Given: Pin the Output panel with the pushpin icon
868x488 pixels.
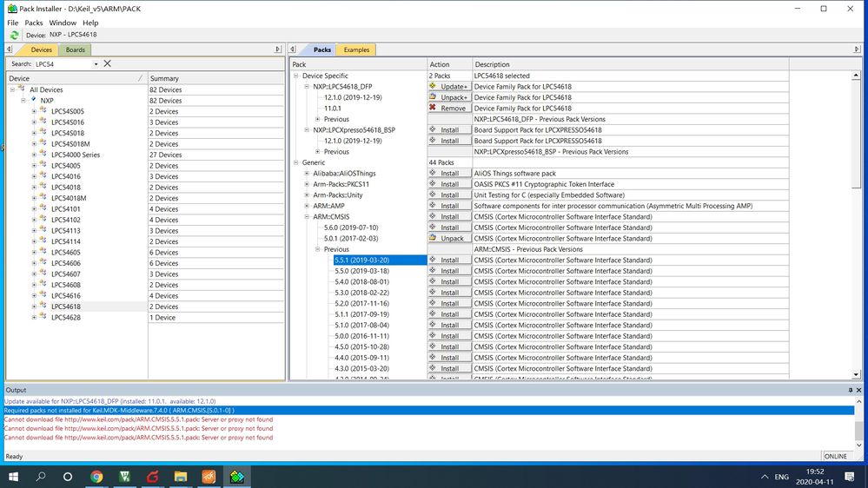Looking at the screenshot, I should coord(851,390).
